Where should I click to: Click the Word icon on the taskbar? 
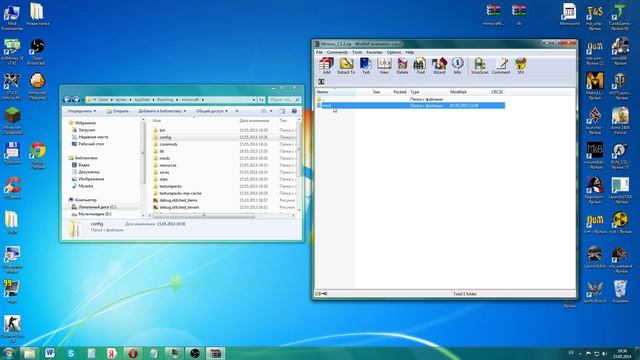(50, 353)
